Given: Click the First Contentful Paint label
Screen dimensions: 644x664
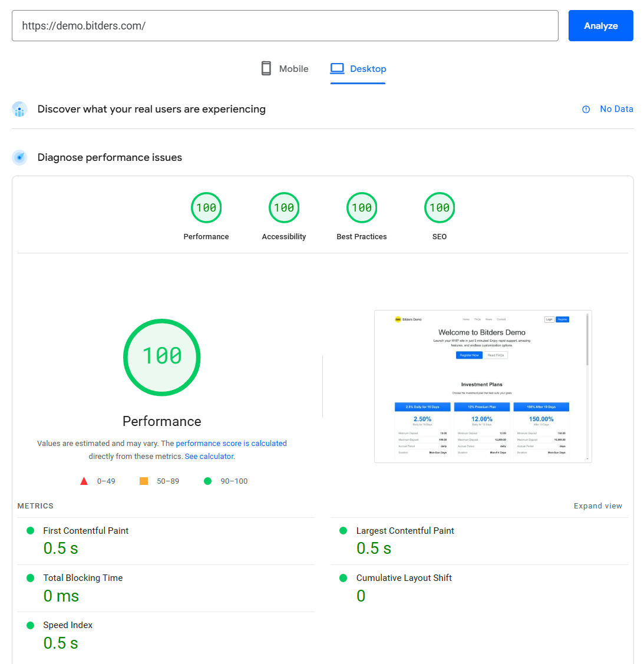Looking at the screenshot, I should click(85, 531).
